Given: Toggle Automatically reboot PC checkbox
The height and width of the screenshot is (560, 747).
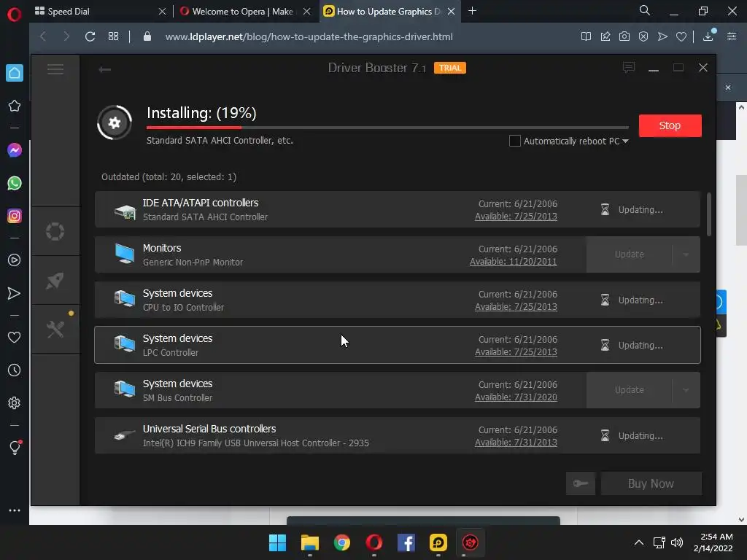Looking at the screenshot, I should pos(514,141).
